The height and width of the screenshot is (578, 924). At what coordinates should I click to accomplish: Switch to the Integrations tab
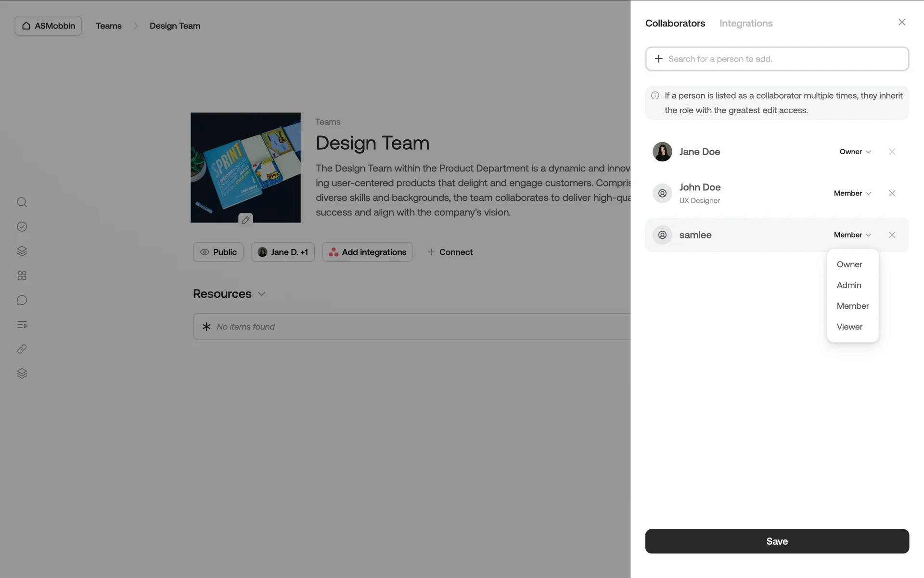click(745, 23)
